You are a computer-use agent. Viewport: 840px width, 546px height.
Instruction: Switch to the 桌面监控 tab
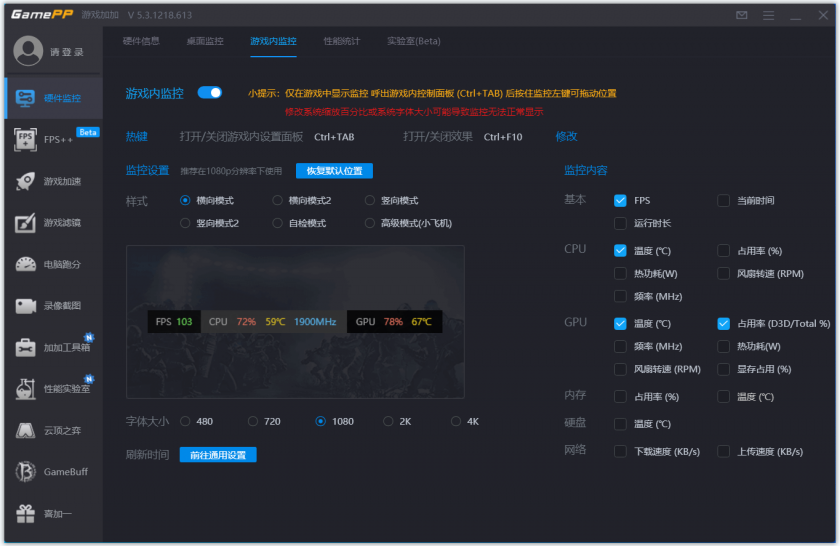coord(205,41)
